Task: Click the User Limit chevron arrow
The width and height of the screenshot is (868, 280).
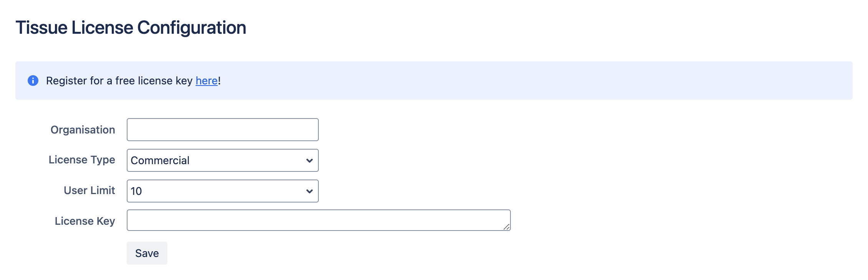Action: pos(310,191)
